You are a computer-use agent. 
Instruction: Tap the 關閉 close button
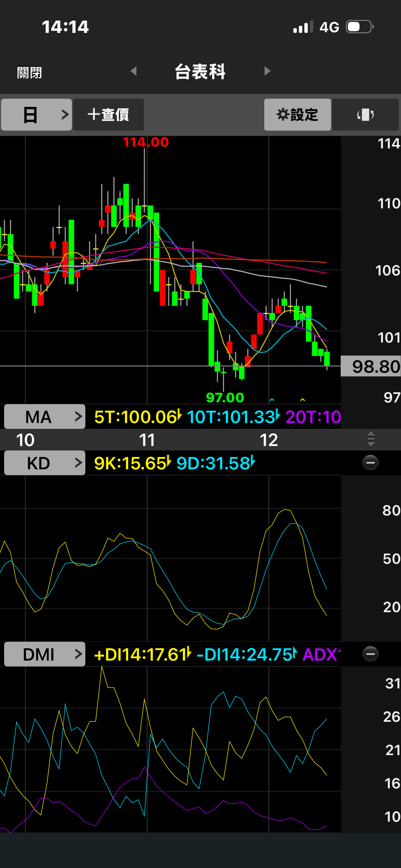pos(29,73)
